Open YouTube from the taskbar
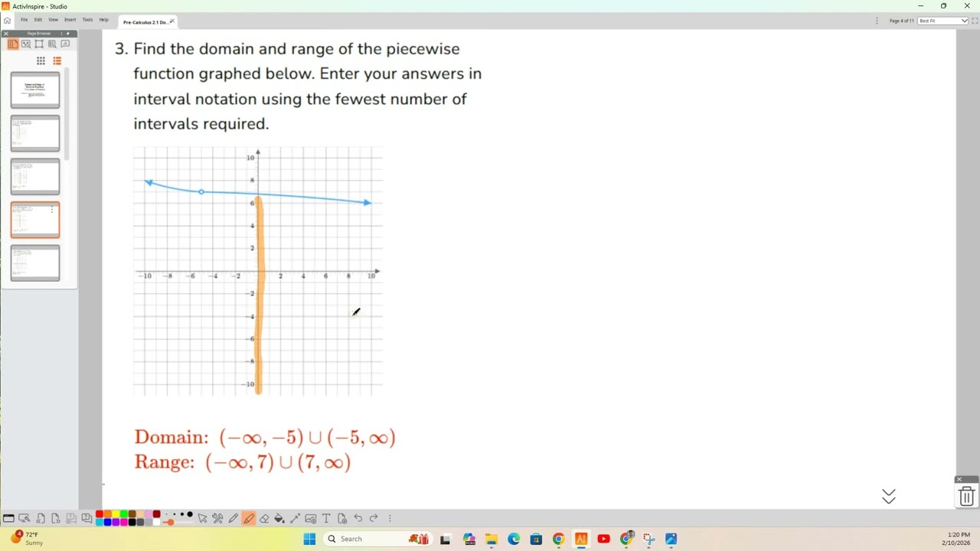980x551 pixels. [603, 539]
